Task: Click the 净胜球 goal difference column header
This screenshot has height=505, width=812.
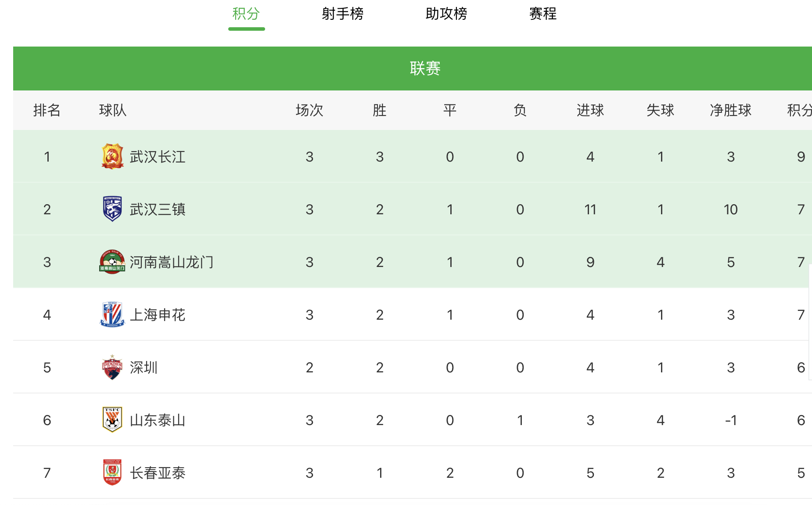Action: (x=730, y=110)
